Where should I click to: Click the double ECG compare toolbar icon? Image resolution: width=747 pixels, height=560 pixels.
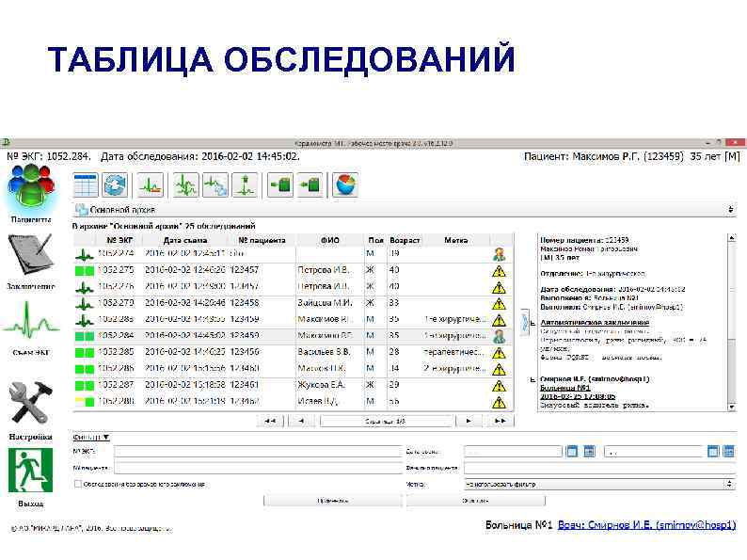[185, 184]
